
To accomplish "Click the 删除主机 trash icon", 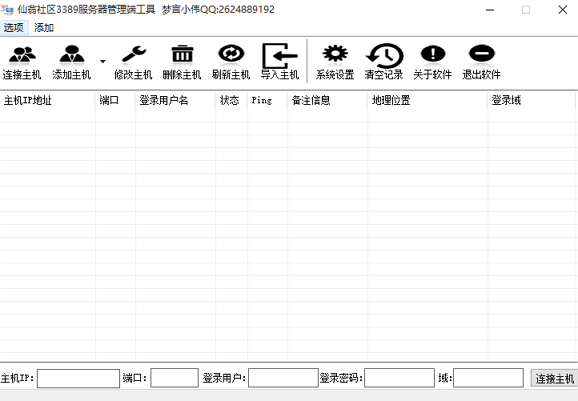I will tap(182, 62).
